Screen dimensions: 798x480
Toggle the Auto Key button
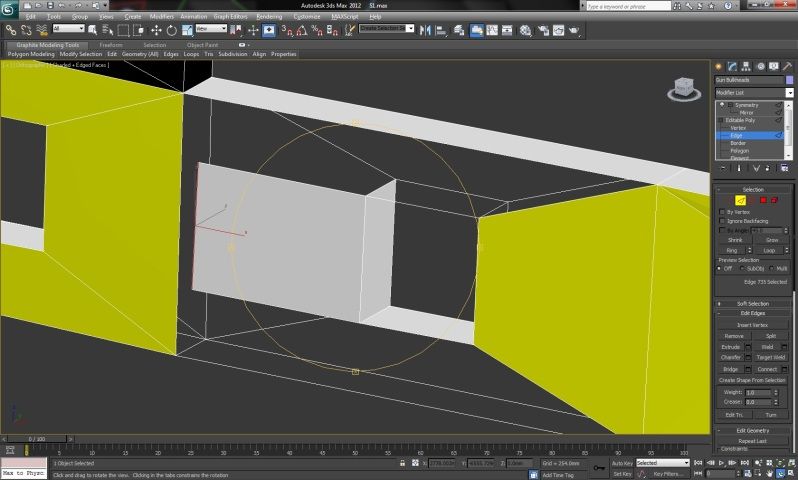[x=622, y=463]
